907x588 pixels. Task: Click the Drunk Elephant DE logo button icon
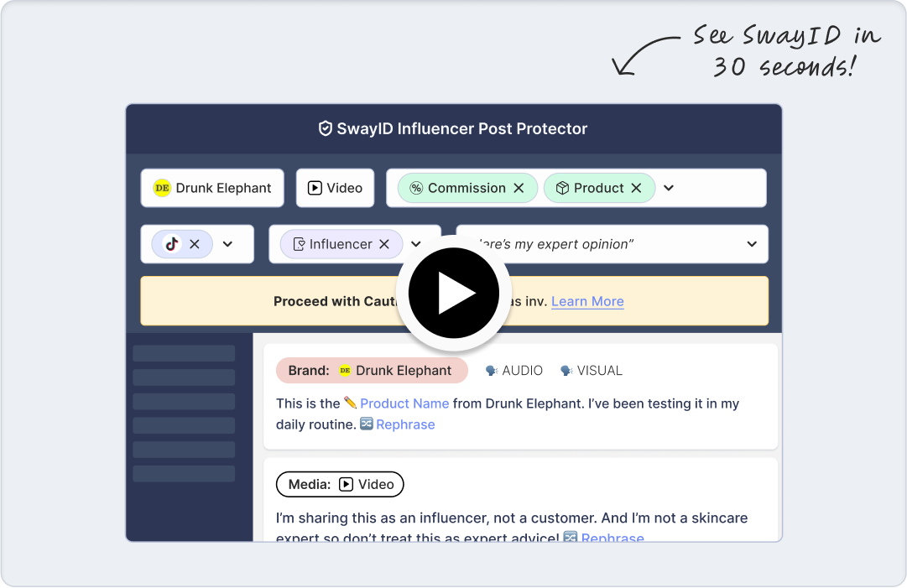point(162,188)
